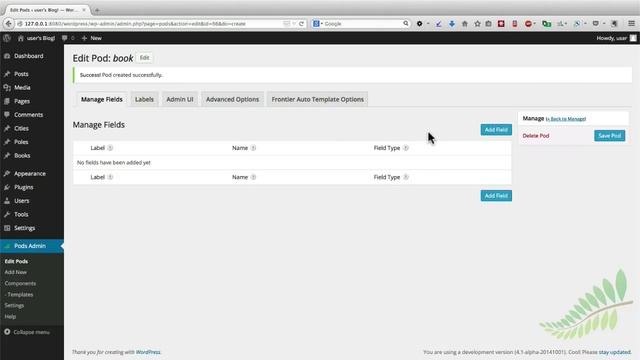Click the Save Pod button

(x=609, y=136)
